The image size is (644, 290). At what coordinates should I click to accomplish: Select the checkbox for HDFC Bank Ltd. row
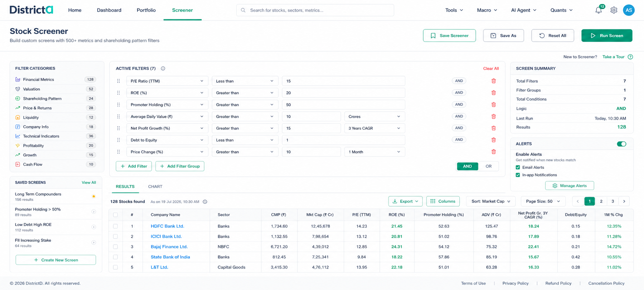tap(115, 226)
